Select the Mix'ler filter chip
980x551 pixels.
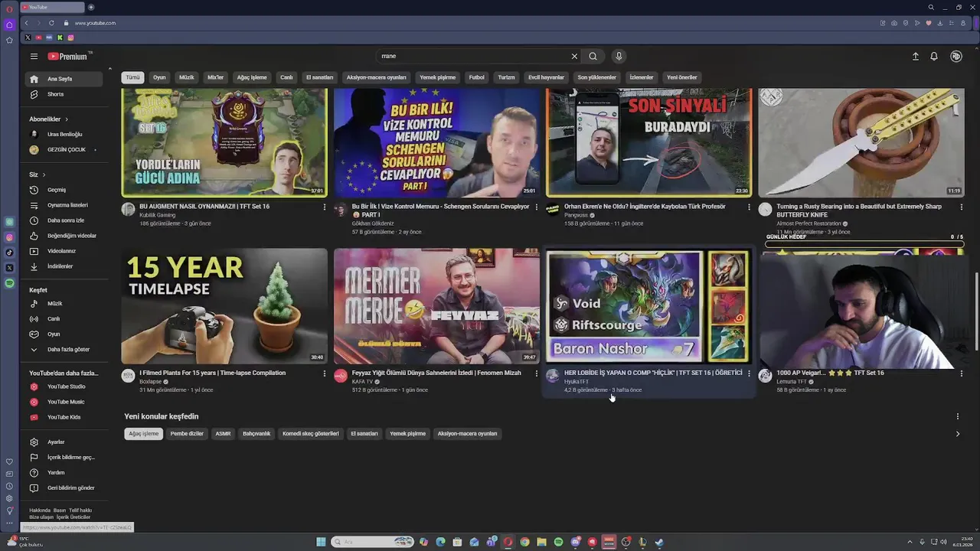coord(216,77)
